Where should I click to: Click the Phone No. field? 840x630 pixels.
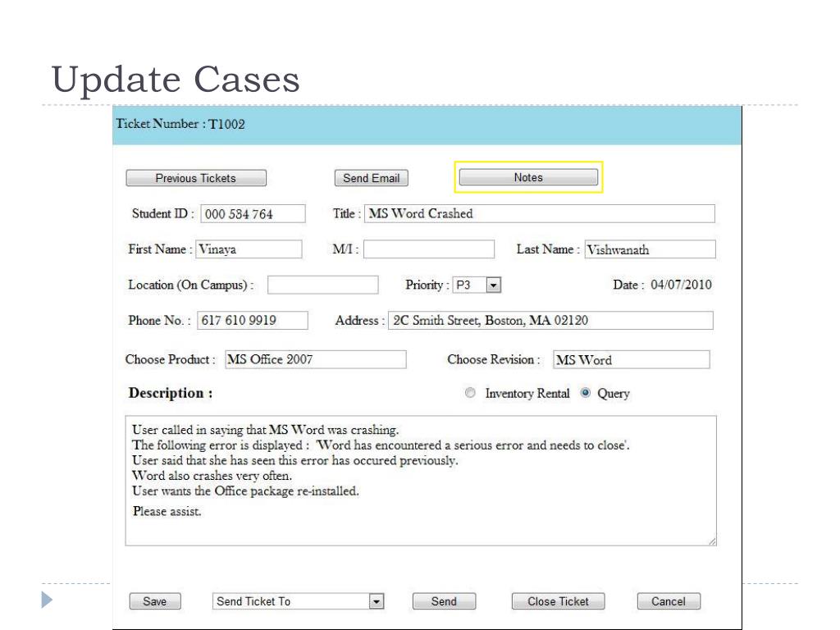[x=253, y=321]
